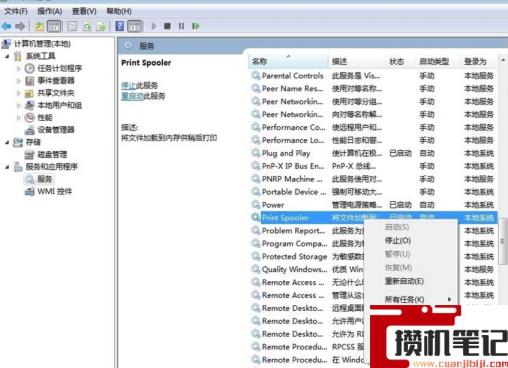Click the services list vertical scrollbar thumb
Image resolution: width=508 pixels, height=368 pixels.
pos(503,241)
